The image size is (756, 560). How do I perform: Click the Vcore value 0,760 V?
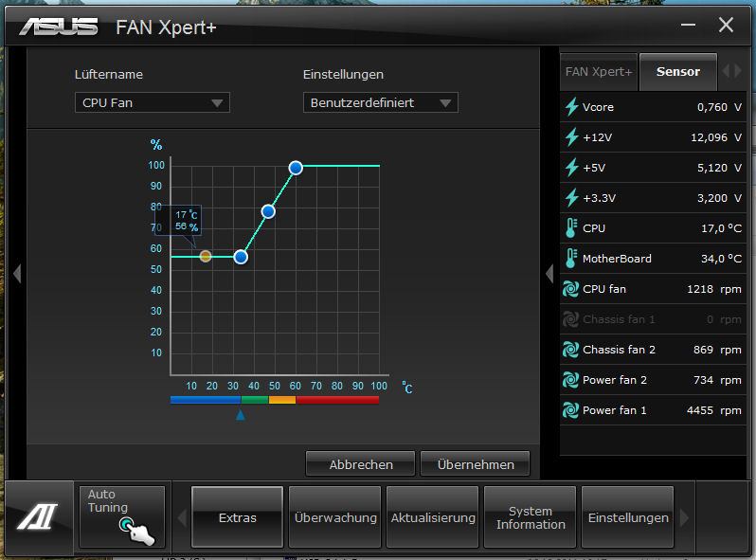point(719,107)
